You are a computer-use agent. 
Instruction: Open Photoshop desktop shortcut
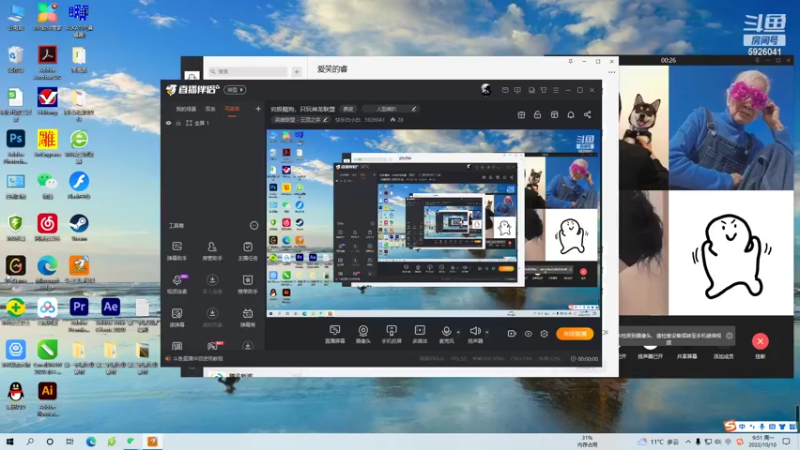(16, 146)
